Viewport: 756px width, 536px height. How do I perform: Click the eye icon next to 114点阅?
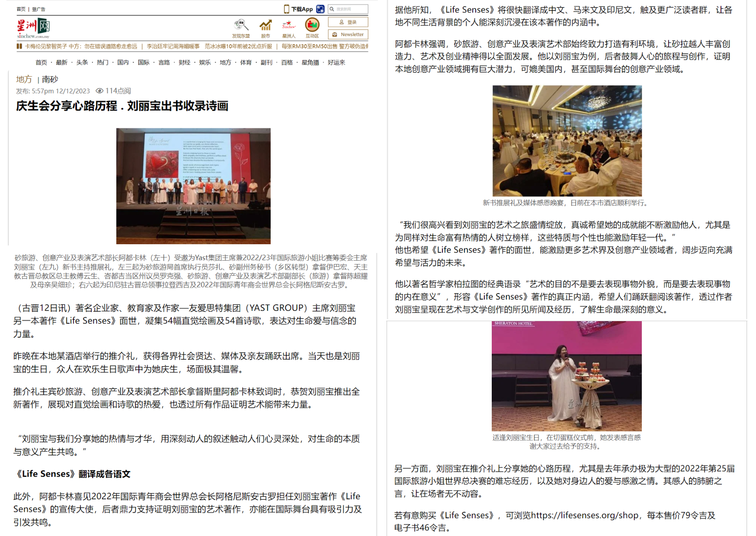[99, 91]
